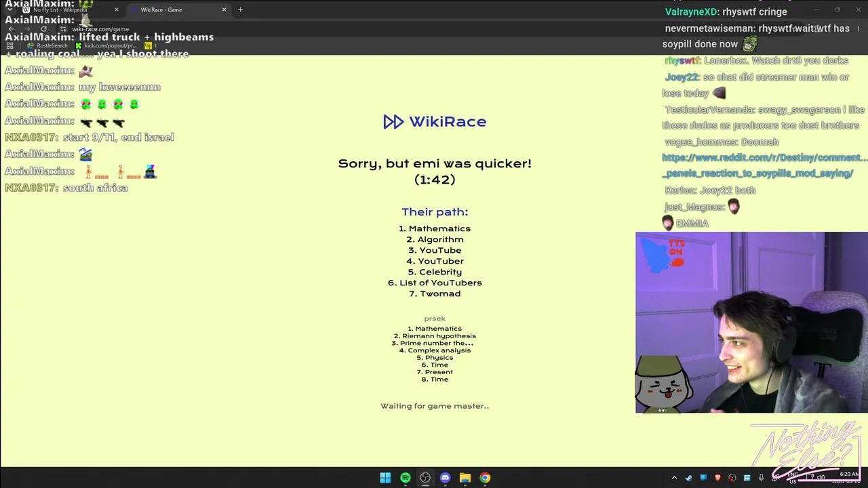Open Discord from the taskbar
Screen dimensions: 868x488
tap(445, 478)
